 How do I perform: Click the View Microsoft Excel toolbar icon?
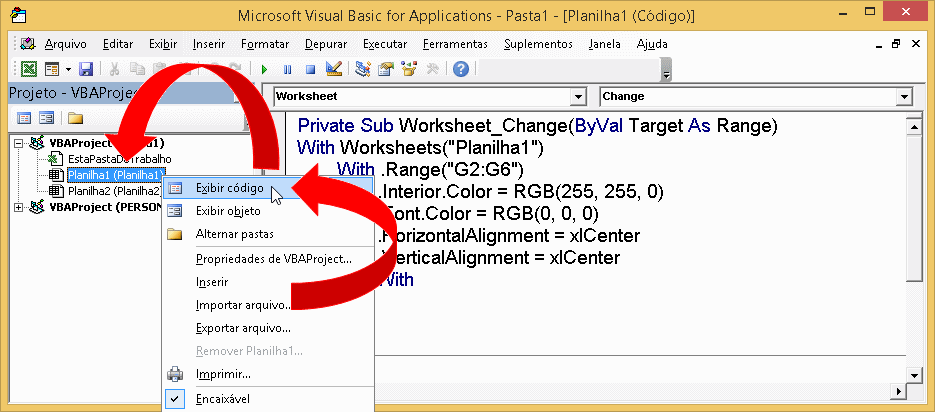(28, 69)
